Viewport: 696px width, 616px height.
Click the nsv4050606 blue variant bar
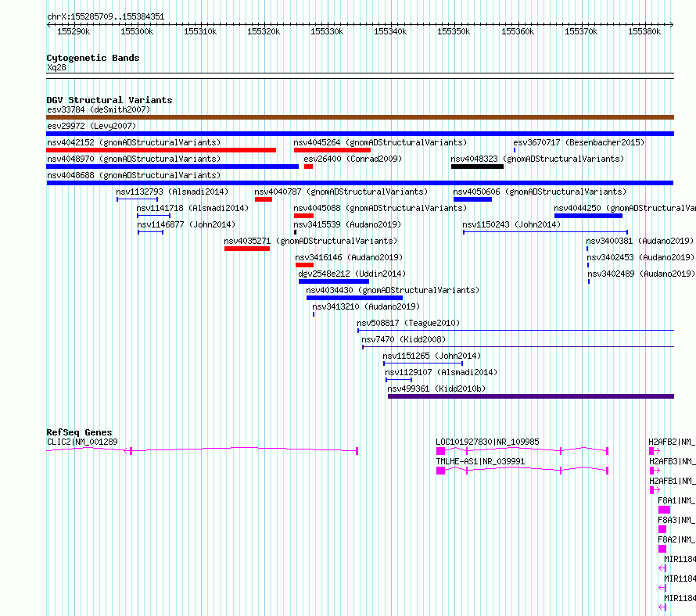click(472, 199)
